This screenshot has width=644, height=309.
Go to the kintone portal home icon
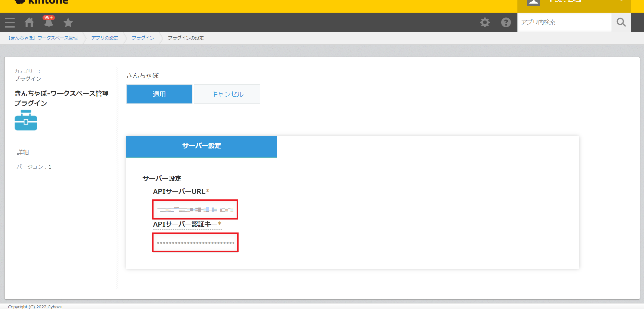click(29, 22)
